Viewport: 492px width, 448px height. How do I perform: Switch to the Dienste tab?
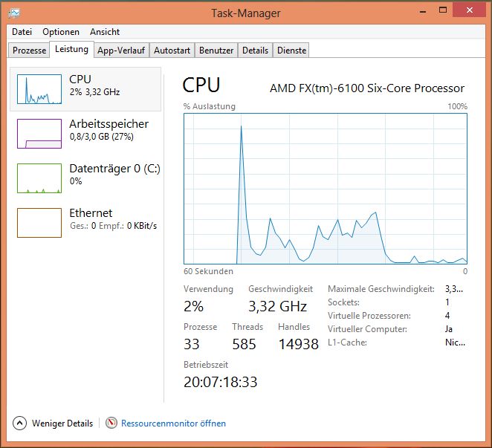click(x=291, y=51)
